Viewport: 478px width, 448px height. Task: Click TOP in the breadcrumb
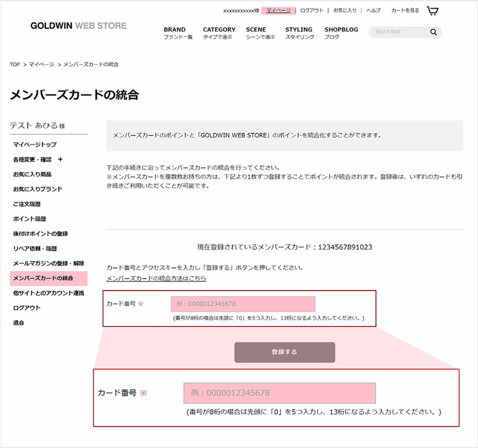click(x=15, y=65)
